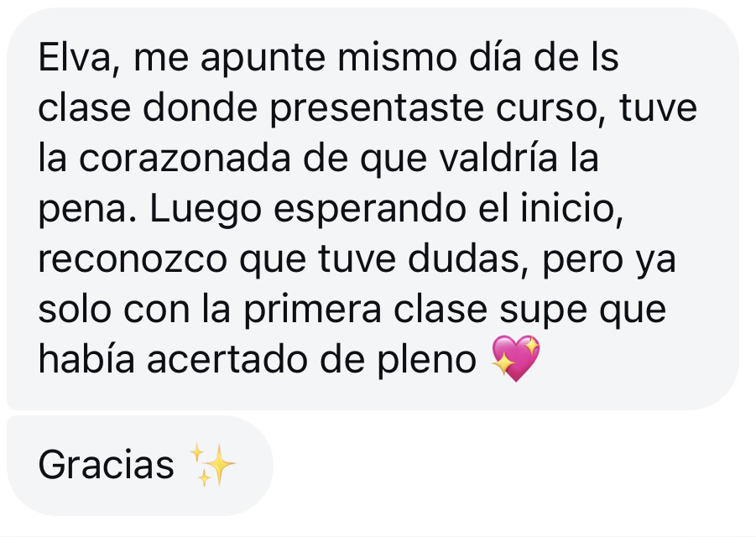Click the word Gracias
The width and height of the screenshot is (756, 537).
(x=106, y=465)
